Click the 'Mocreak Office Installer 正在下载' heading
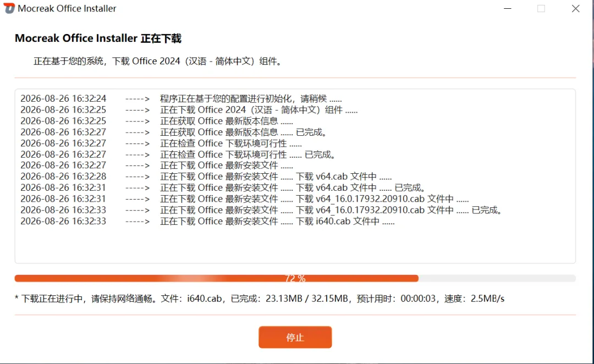This screenshot has height=364, width=594. tap(98, 38)
